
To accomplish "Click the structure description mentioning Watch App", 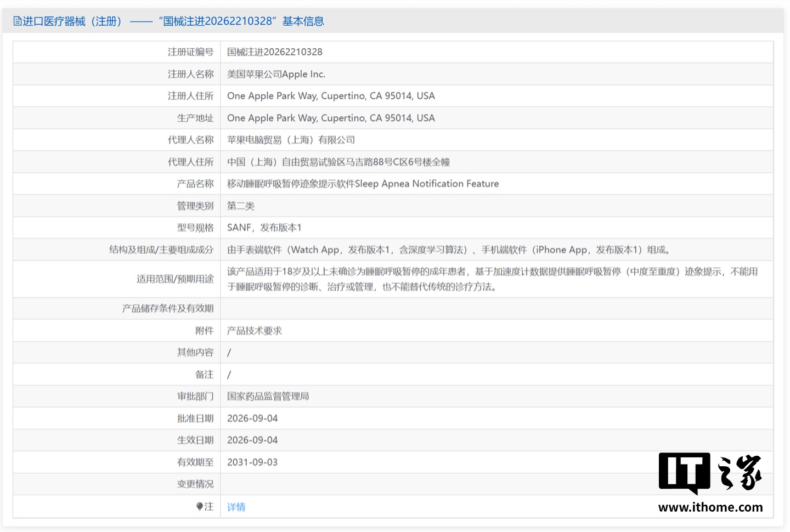I will point(448,250).
